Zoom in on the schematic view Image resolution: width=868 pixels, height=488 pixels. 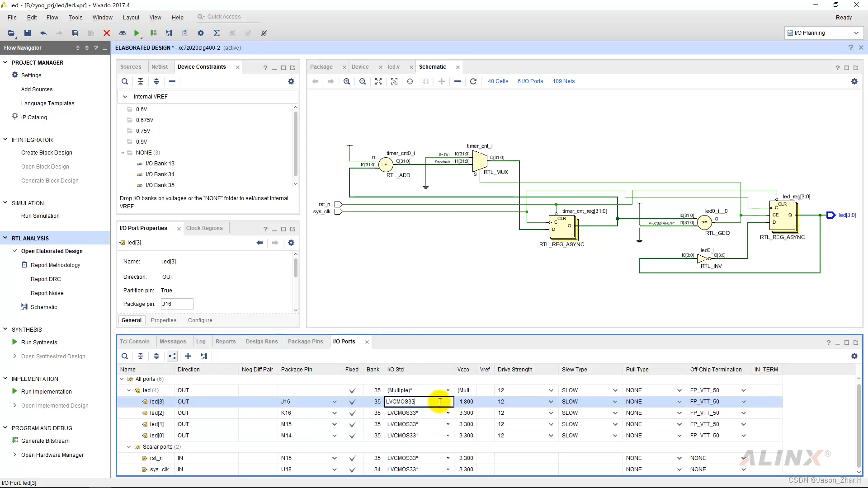pyautogui.click(x=347, y=81)
